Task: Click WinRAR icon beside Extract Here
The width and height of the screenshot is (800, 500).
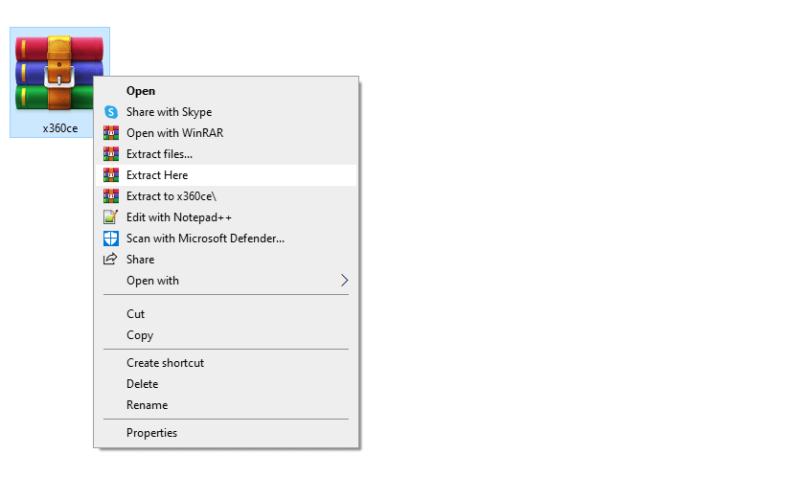Action: (x=111, y=175)
